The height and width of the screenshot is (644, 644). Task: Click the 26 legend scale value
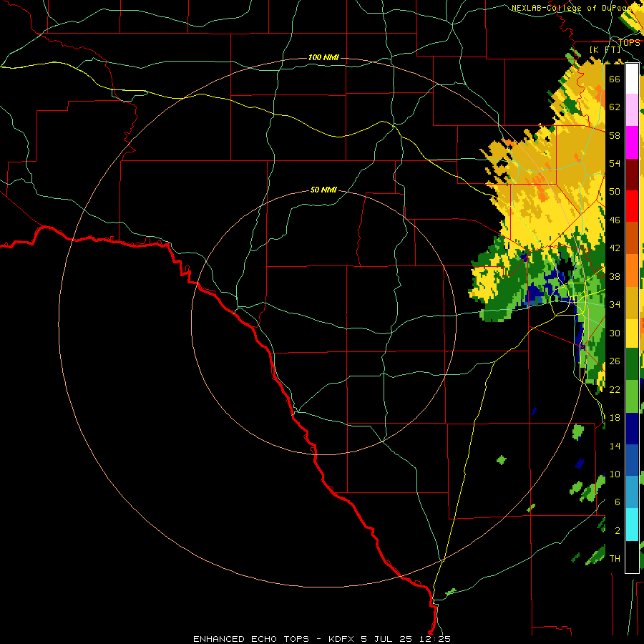[x=615, y=361]
